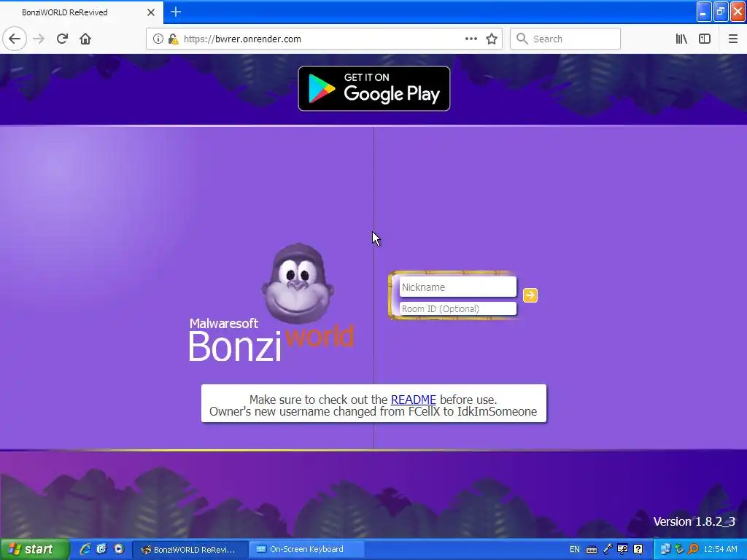Show site information icon in address bar
The image size is (747, 560).
pyautogui.click(x=158, y=39)
